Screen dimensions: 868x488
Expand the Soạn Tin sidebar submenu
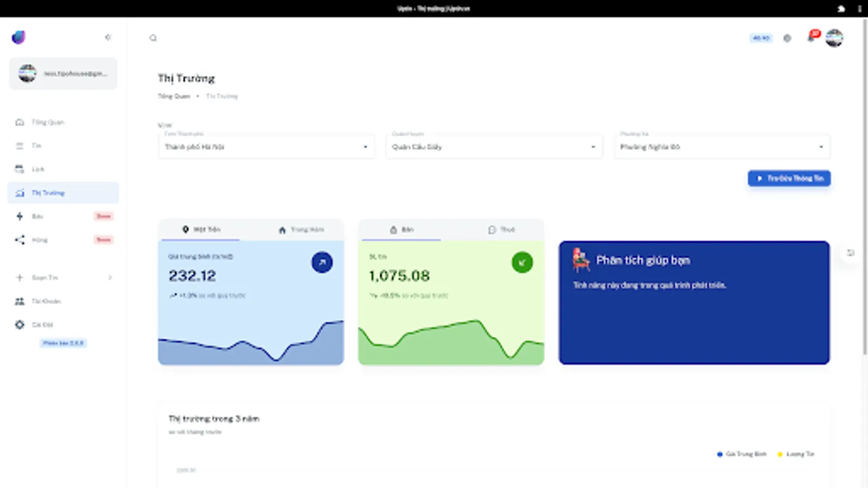click(x=63, y=278)
